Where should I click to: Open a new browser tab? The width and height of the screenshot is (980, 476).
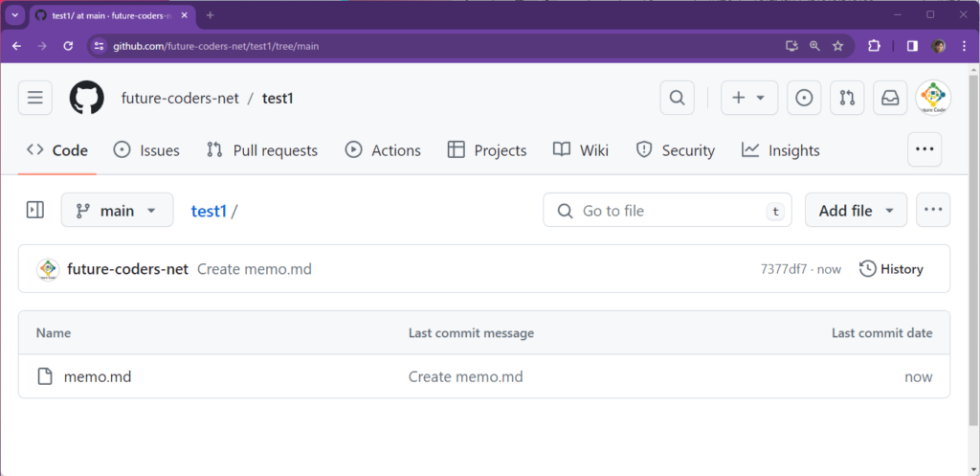click(x=210, y=15)
